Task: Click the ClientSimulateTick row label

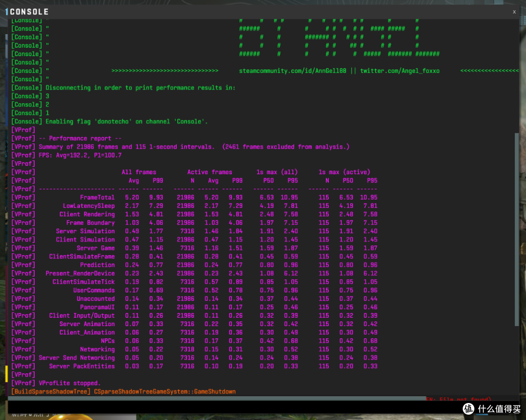Action: pos(84,282)
